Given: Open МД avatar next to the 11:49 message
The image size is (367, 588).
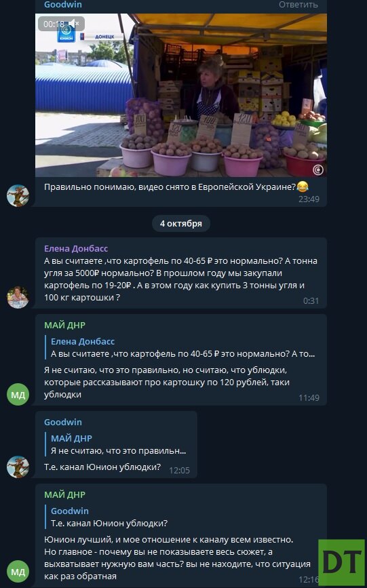Looking at the screenshot, I should [x=18, y=395].
